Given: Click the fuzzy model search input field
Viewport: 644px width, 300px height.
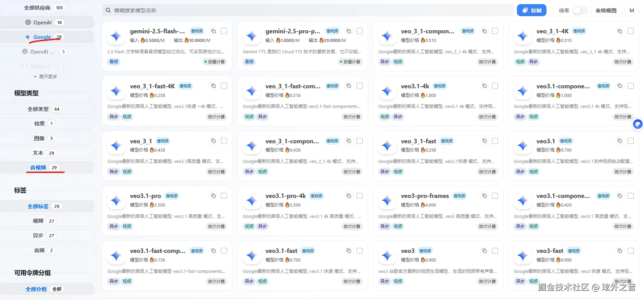Looking at the screenshot, I should click(240, 10).
